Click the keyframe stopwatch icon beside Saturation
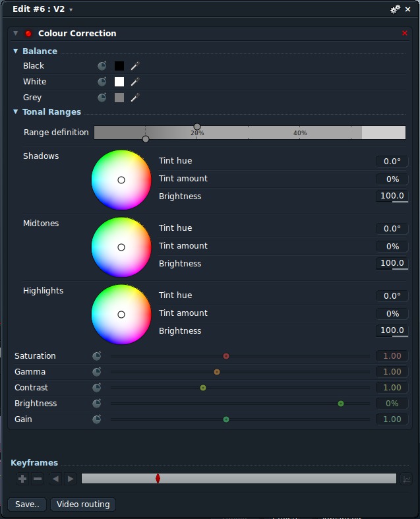 (97, 356)
